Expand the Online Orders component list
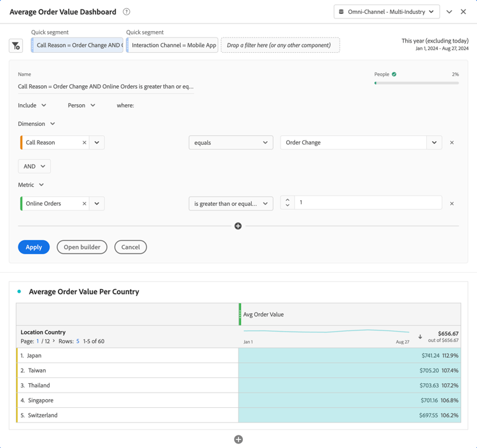 click(x=97, y=203)
